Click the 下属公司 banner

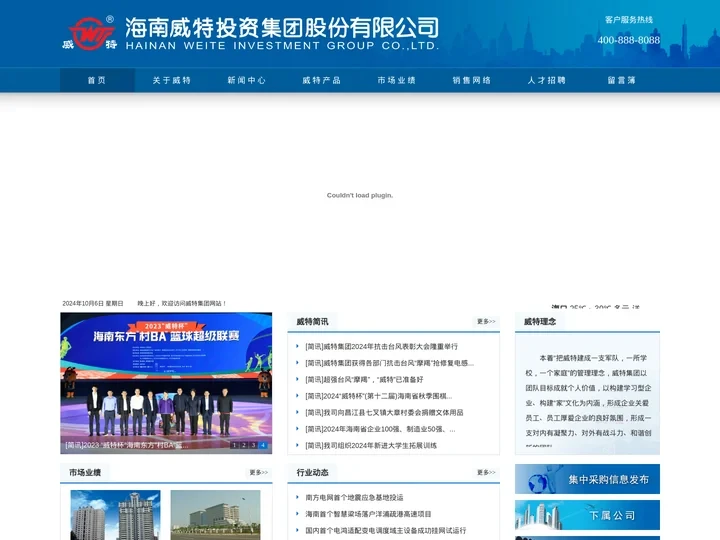tap(587, 515)
